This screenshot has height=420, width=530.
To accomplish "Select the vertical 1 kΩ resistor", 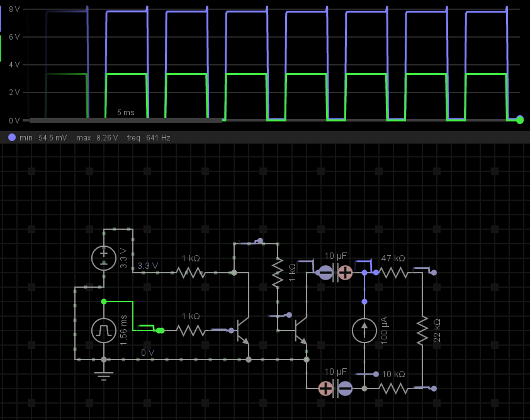I will (278, 273).
